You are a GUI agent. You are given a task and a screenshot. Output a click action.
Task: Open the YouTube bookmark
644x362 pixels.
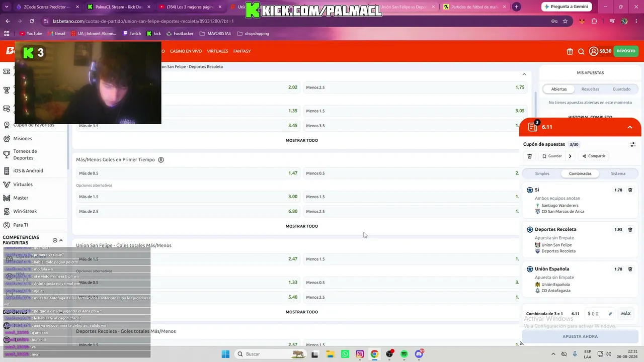coord(31,34)
